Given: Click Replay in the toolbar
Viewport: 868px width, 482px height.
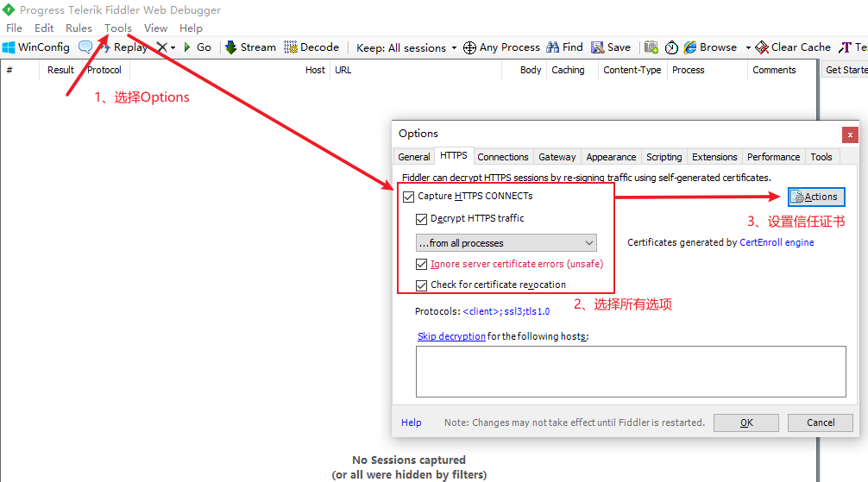Looking at the screenshot, I should coord(123,47).
